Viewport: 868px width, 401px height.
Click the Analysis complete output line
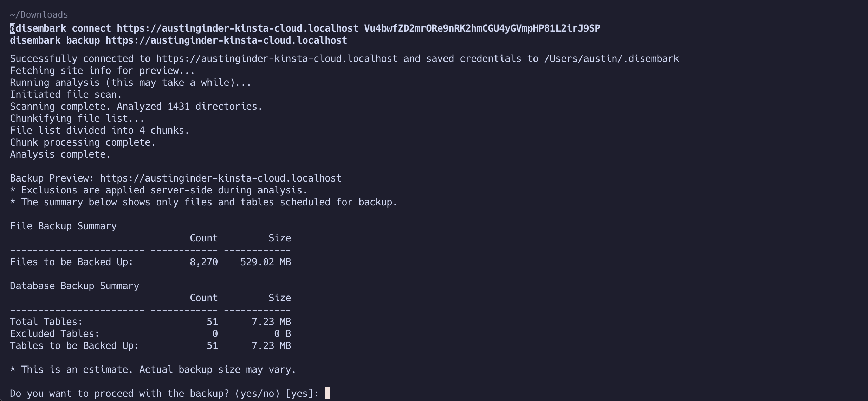(60, 154)
